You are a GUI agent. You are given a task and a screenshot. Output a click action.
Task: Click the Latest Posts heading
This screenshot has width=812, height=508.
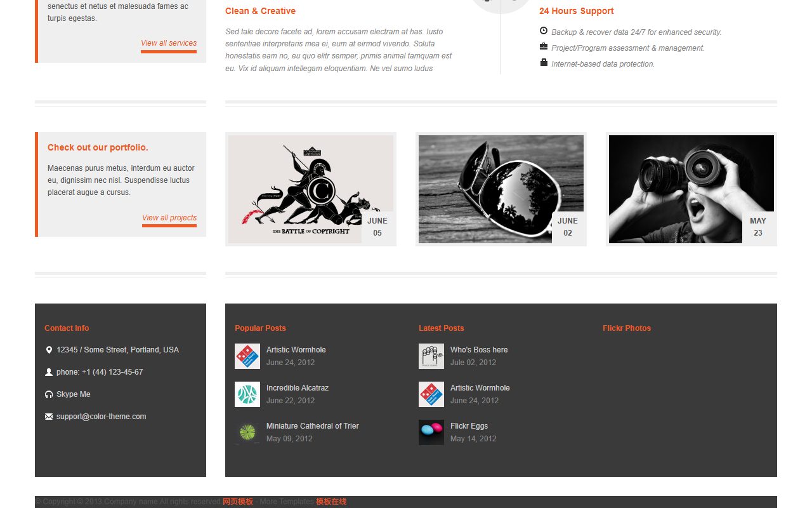[x=442, y=328]
